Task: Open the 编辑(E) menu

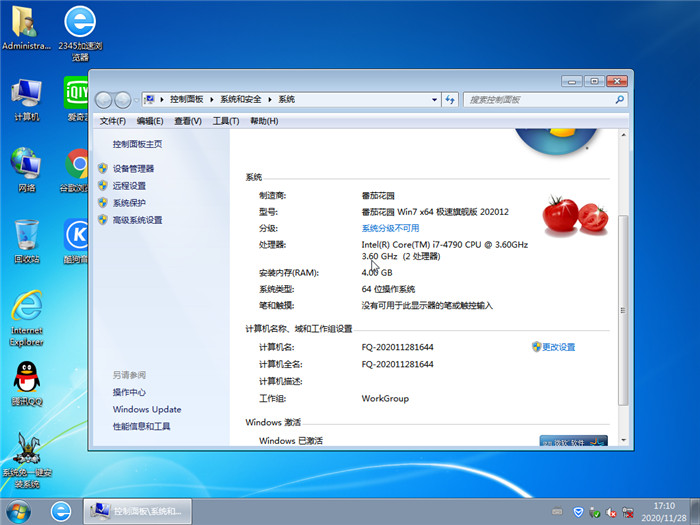Action: 150,121
